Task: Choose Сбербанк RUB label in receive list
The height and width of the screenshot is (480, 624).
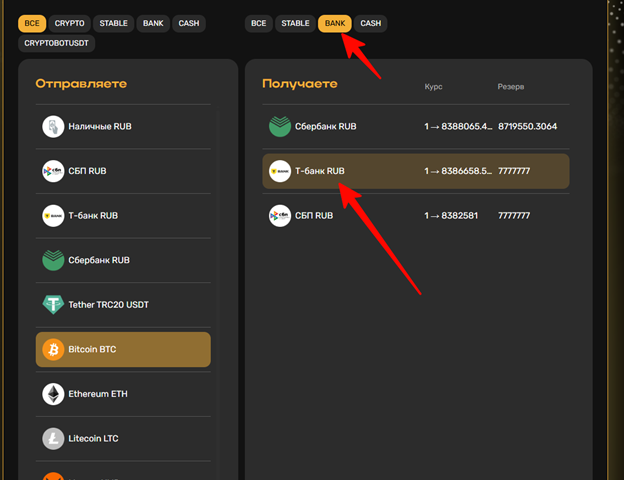Action: pos(326,127)
